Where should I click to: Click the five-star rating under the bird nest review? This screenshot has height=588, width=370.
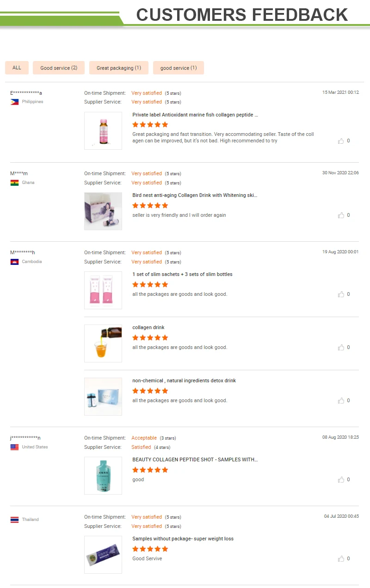pos(150,205)
